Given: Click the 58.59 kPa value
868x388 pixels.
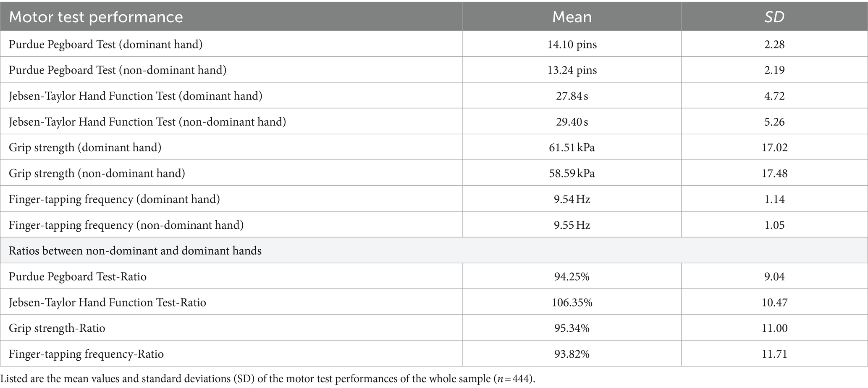Looking at the screenshot, I should tap(572, 173).
